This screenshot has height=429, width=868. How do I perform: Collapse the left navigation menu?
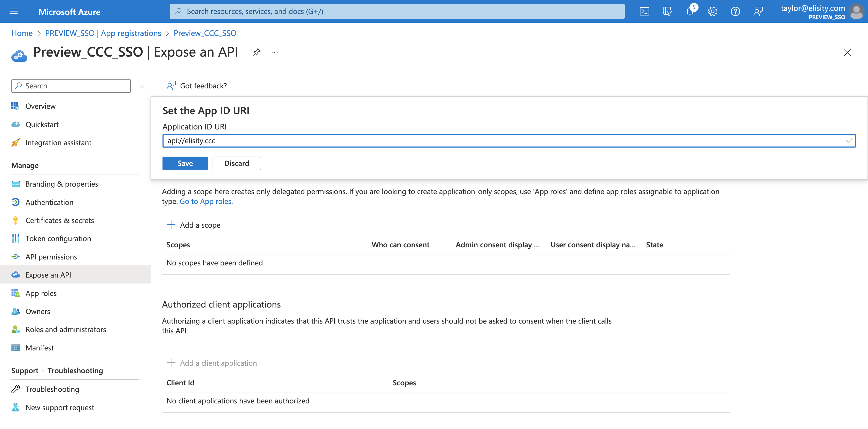pos(142,86)
